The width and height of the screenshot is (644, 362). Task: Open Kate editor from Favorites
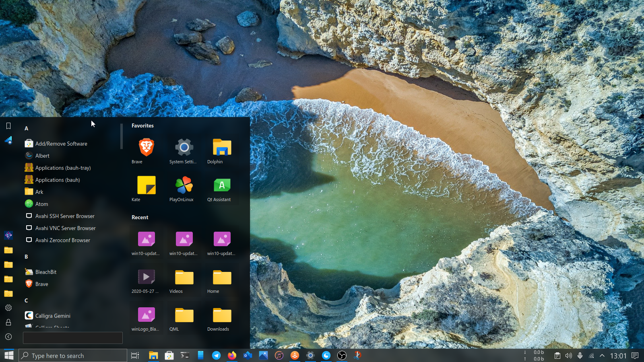tap(146, 186)
